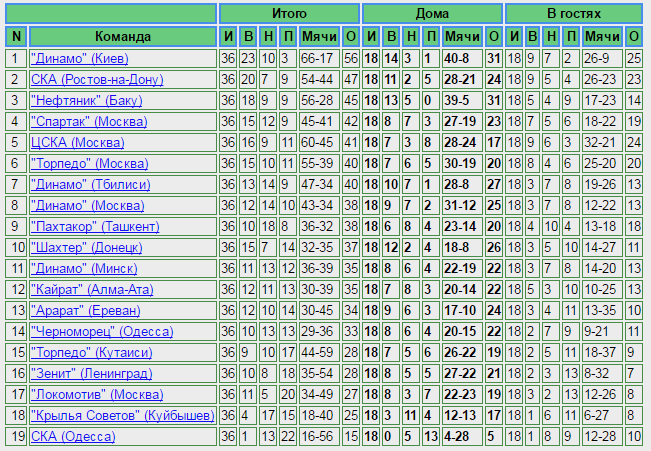This screenshot has height=451, width=651.
Task: Click the "Динамо" (Москва) link
Action: coord(87,205)
